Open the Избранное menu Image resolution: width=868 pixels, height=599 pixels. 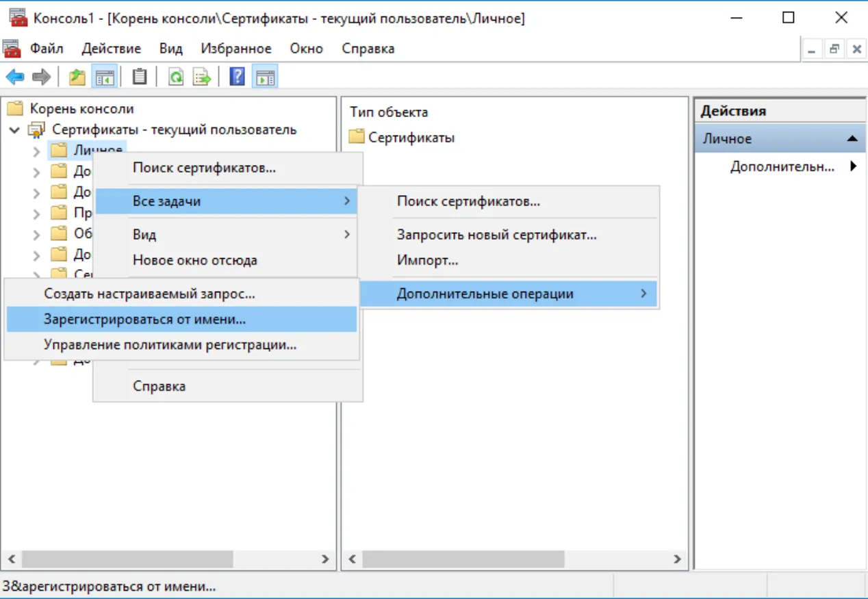pos(236,49)
